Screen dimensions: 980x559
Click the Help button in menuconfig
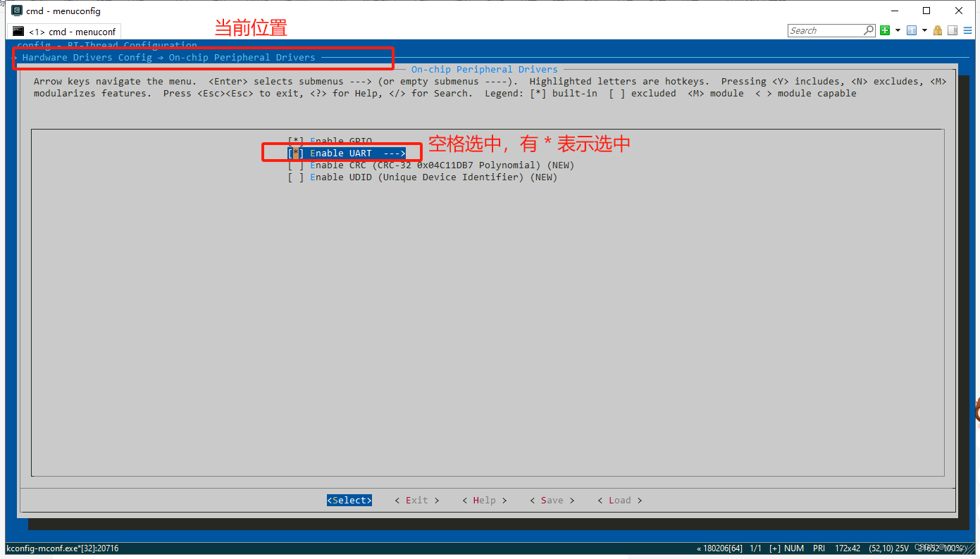[484, 500]
